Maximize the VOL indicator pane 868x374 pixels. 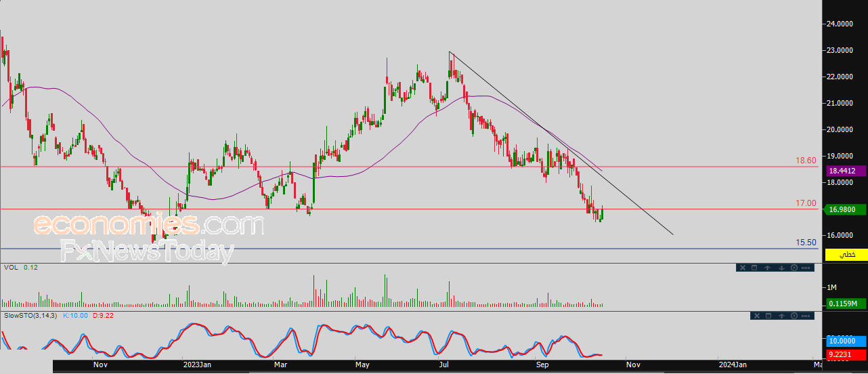[x=754, y=268]
